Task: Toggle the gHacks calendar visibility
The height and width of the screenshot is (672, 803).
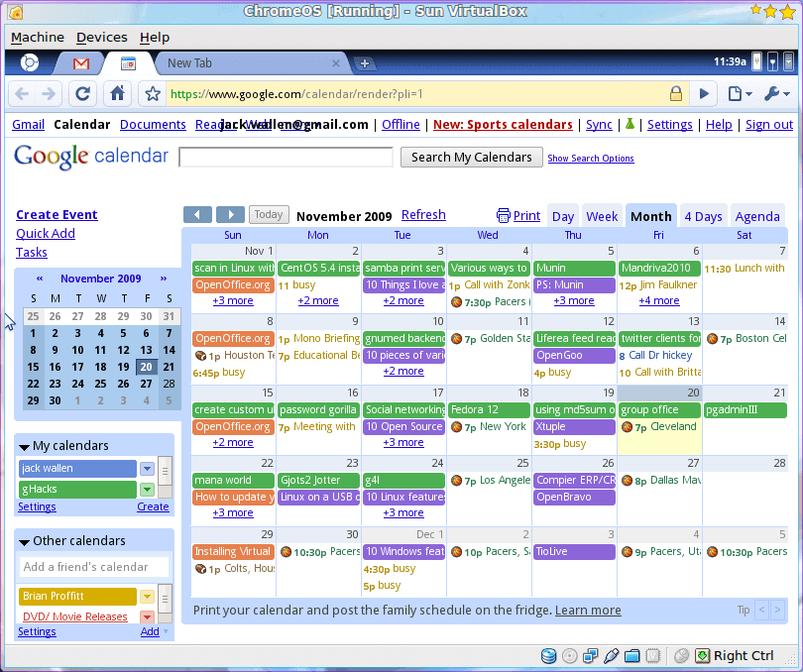Action: click(78, 490)
